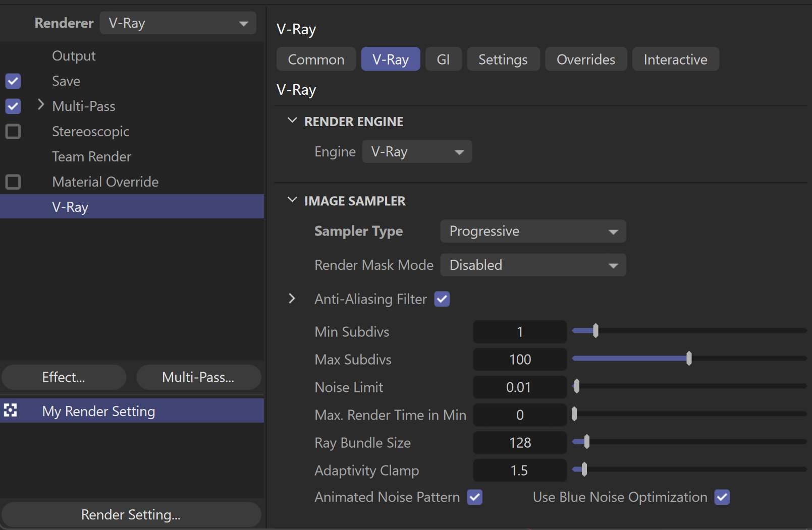Click the Noise Limit value field
This screenshot has height=530, width=812.
point(520,387)
